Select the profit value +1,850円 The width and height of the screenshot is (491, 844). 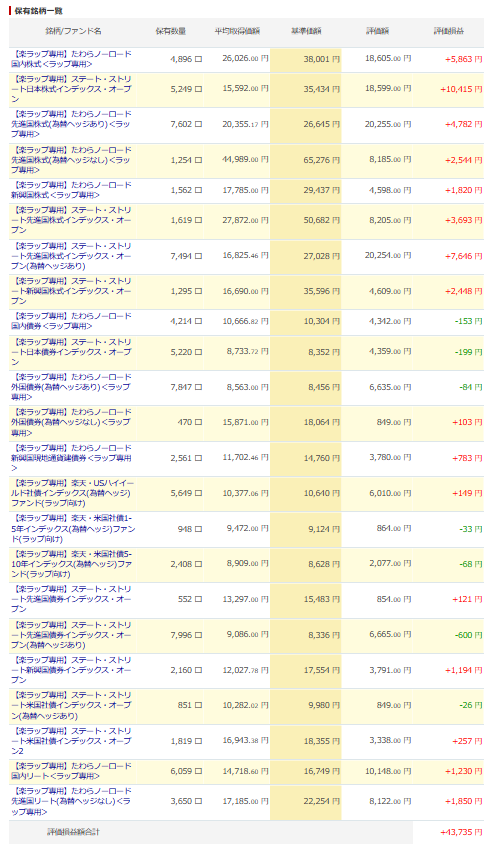tap(464, 801)
